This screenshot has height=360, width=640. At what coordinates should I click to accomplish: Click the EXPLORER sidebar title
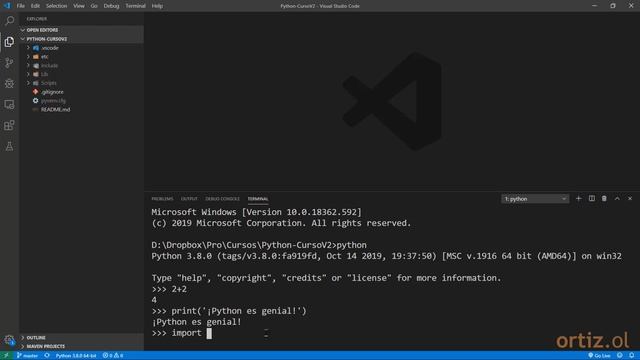37,19
